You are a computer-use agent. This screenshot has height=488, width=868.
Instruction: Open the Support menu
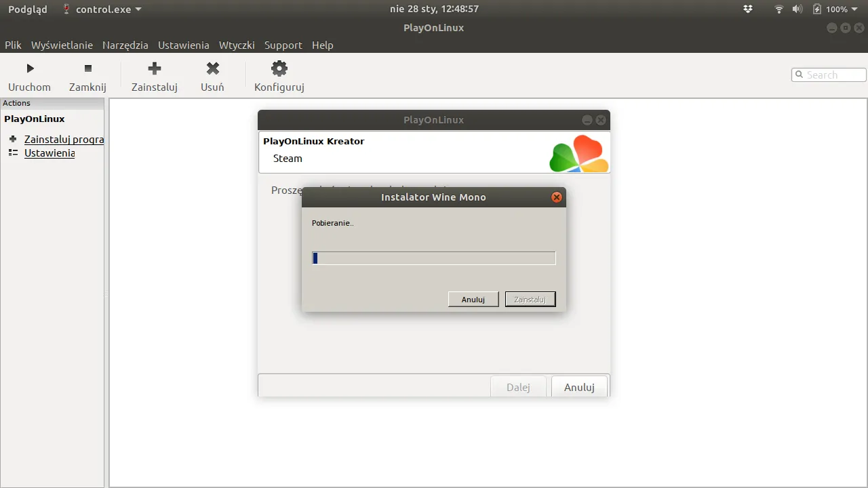click(x=283, y=45)
